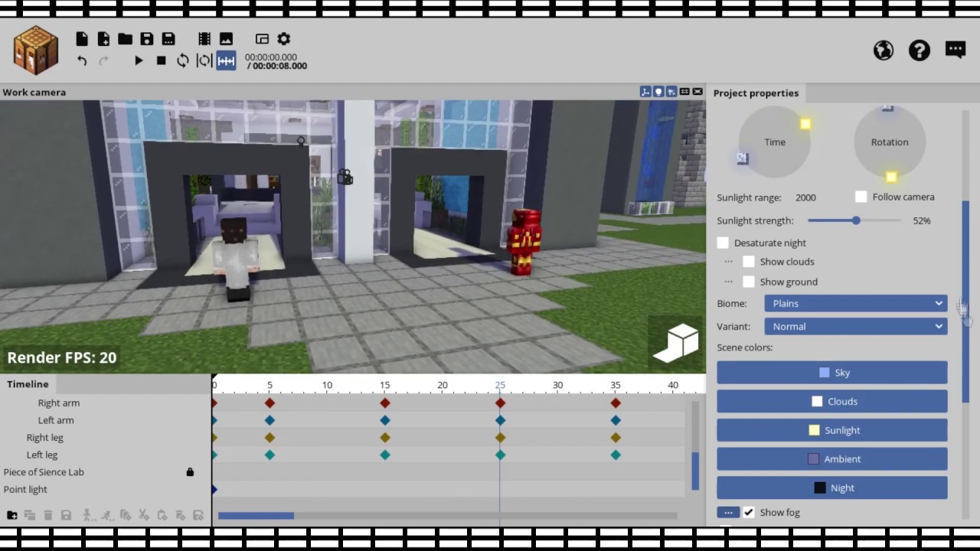This screenshot has height=551, width=980.
Task: Click the Sunlight color button
Action: point(832,430)
